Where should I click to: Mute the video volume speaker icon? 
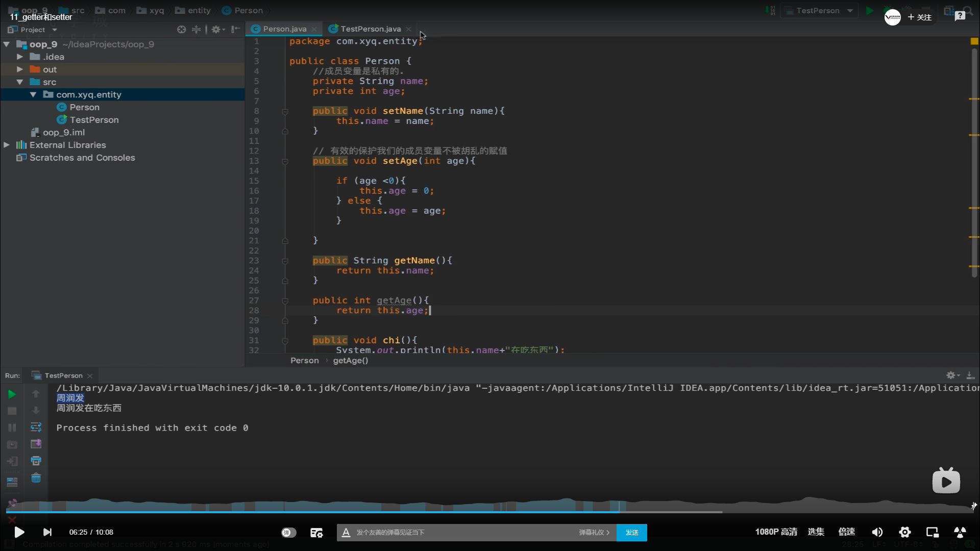click(x=877, y=532)
